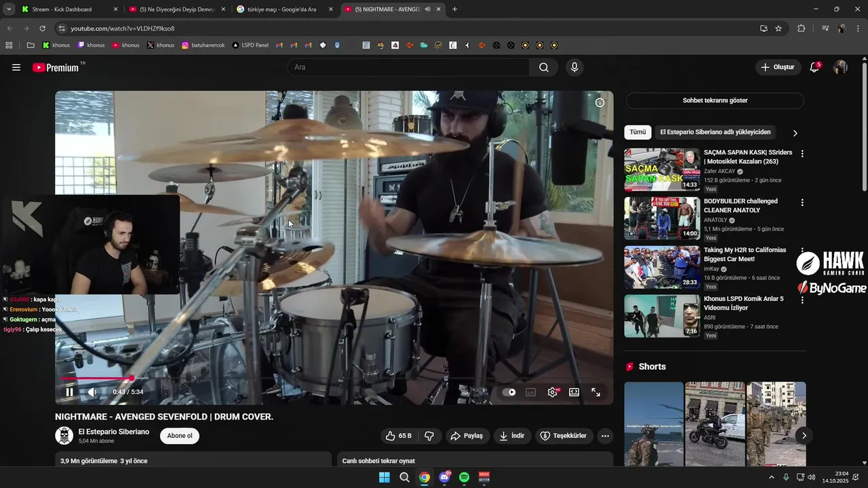This screenshot has width=868, height=488.
Task: Click 'El Estepario Siberiano' channel name
Action: (x=114, y=432)
